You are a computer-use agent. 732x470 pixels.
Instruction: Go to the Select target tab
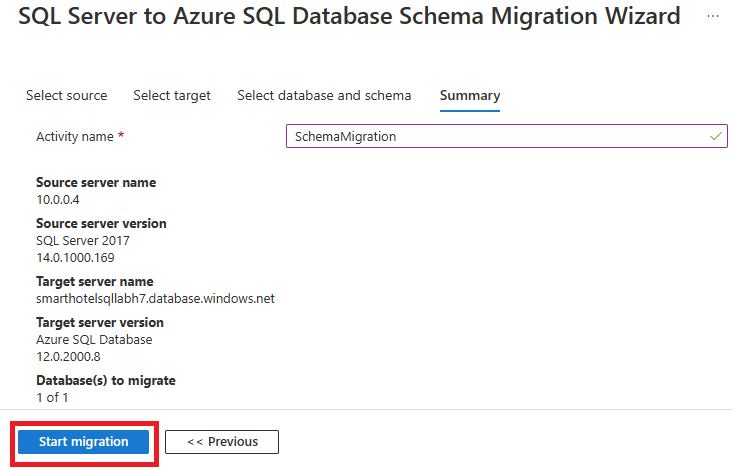tap(172, 96)
